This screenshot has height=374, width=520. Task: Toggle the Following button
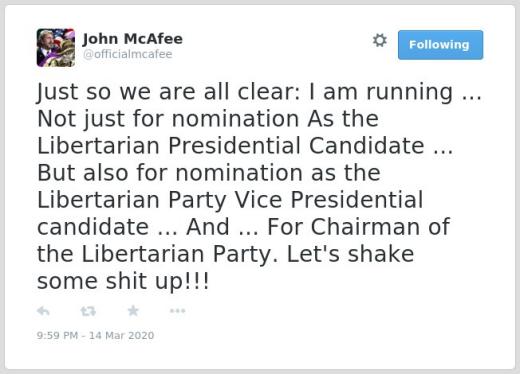[x=440, y=45]
